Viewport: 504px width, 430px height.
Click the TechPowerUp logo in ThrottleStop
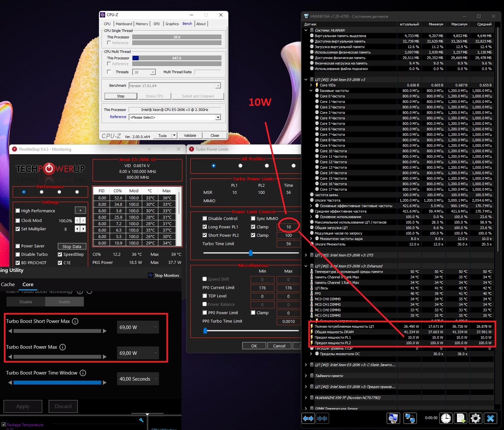coord(50,168)
